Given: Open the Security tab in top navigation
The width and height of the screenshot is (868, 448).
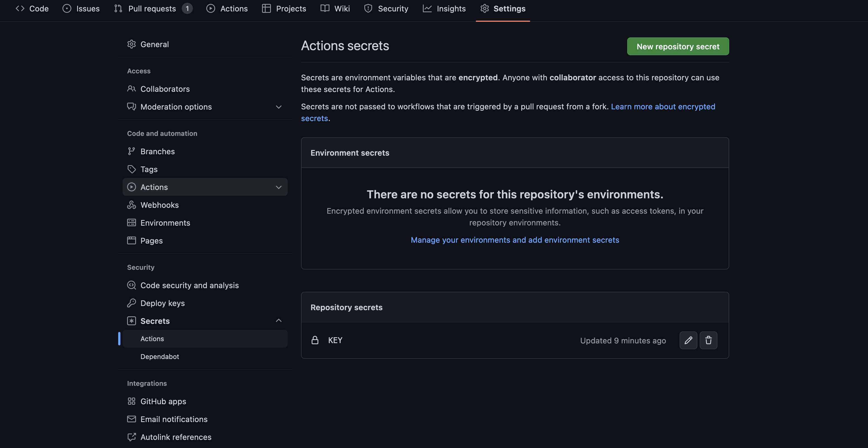Looking at the screenshot, I should click(x=386, y=8).
